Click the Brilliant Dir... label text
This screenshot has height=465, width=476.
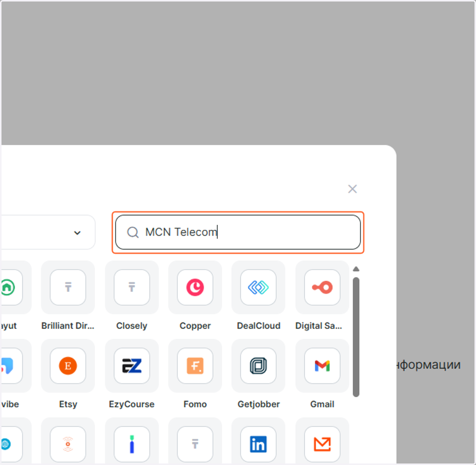click(68, 326)
